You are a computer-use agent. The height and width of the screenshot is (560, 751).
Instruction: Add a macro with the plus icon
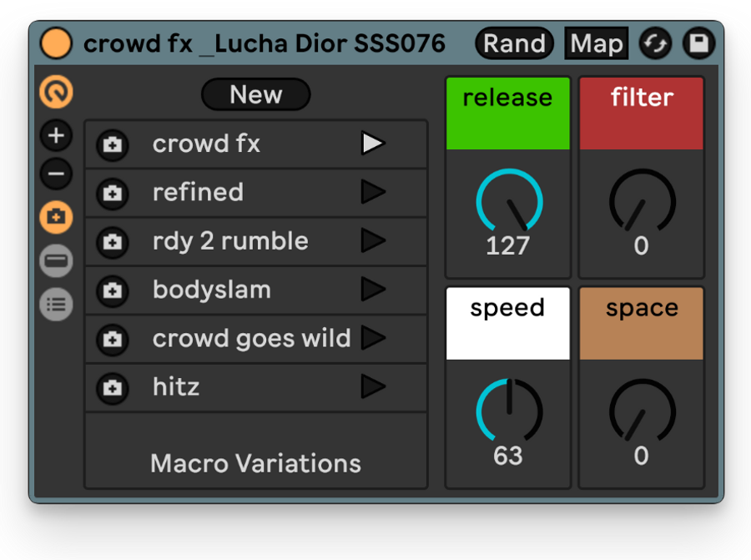(x=56, y=135)
